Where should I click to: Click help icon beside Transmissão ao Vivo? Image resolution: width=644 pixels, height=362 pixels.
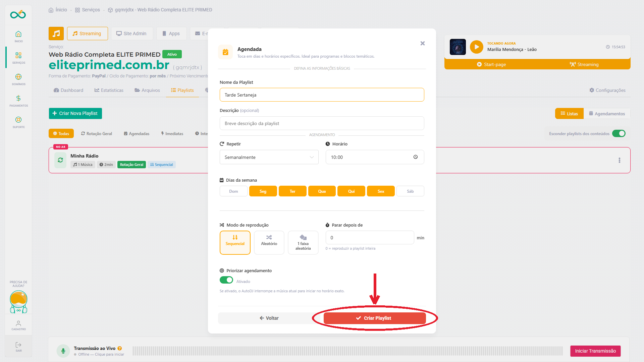coord(120,348)
